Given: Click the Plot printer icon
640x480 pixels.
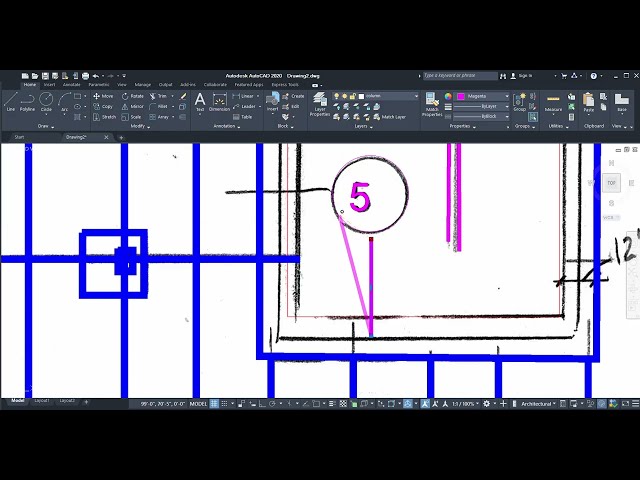Looking at the screenshot, I should tap(85, 76).
